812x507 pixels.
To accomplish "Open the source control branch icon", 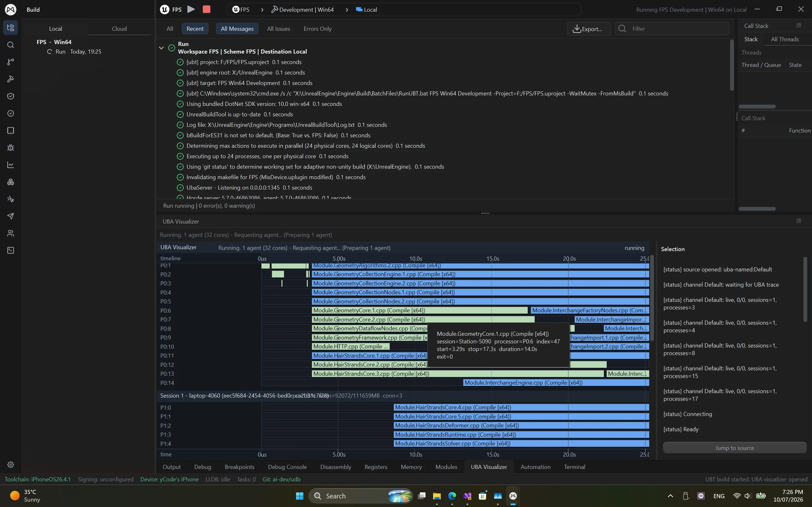I will [10, 62].
